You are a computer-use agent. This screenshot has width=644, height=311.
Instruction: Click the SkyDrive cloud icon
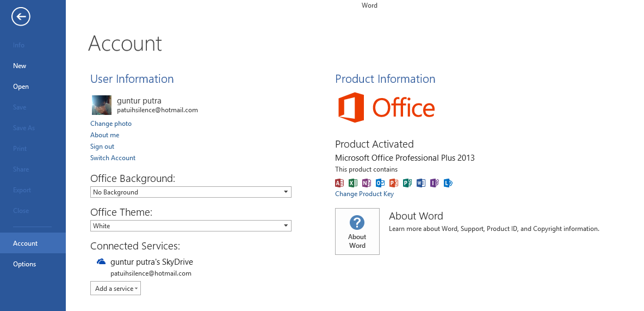click(x=101, y=262)
